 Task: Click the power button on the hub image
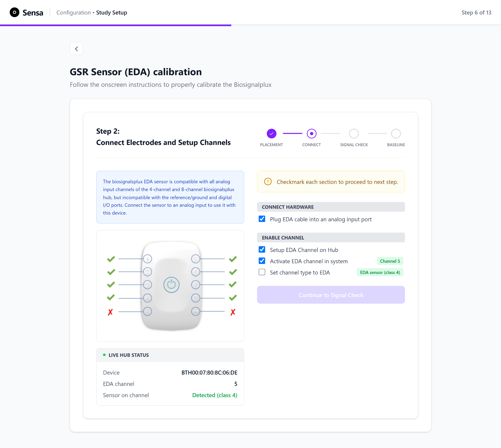click(171, 285)
